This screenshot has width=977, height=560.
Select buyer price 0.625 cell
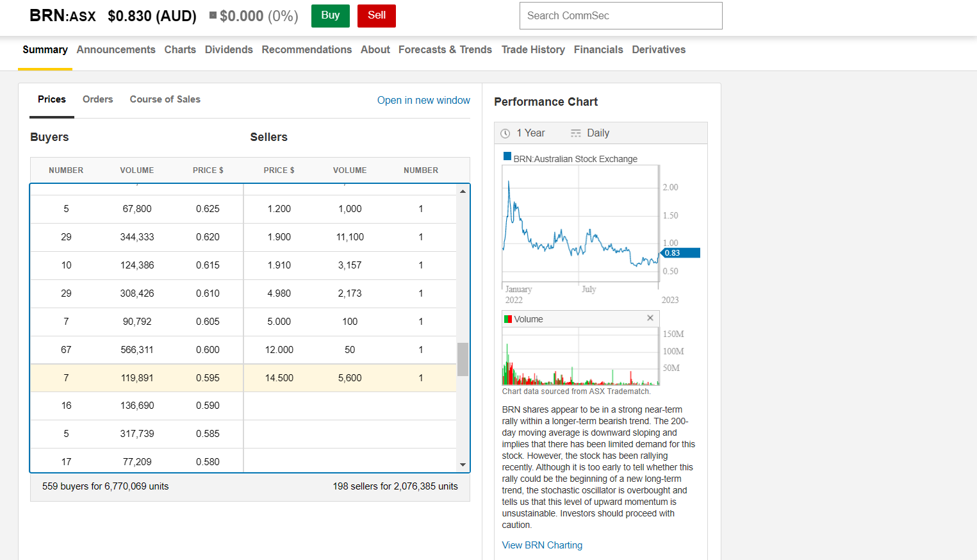pos(208,209)
